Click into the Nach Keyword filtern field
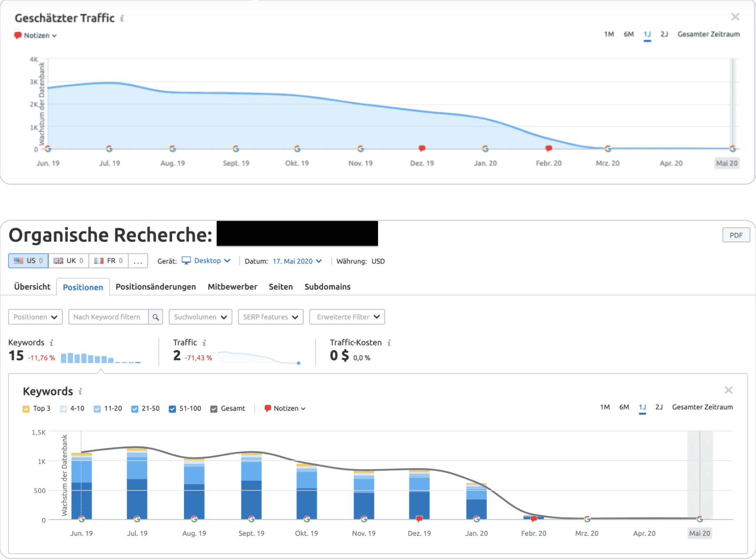 (x=108, y=317)
